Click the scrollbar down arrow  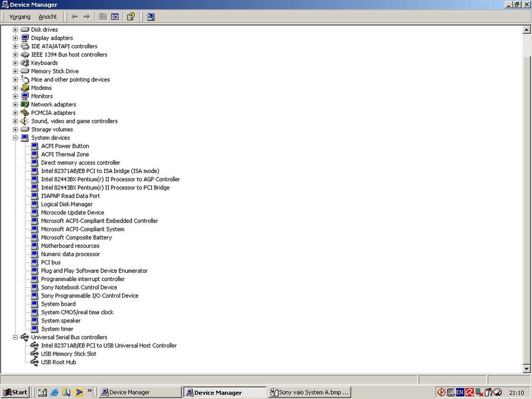tap(526, 369)
